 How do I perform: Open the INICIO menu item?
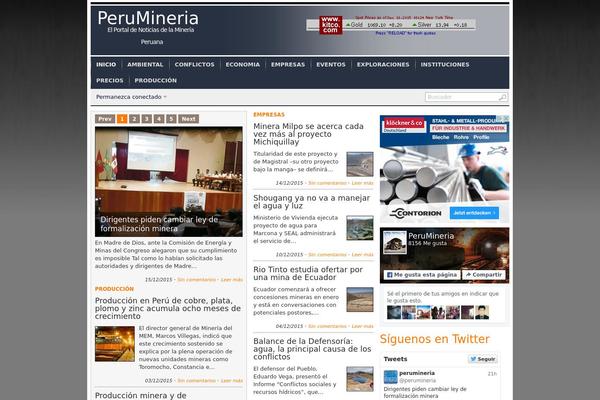(x=106, y=65)
